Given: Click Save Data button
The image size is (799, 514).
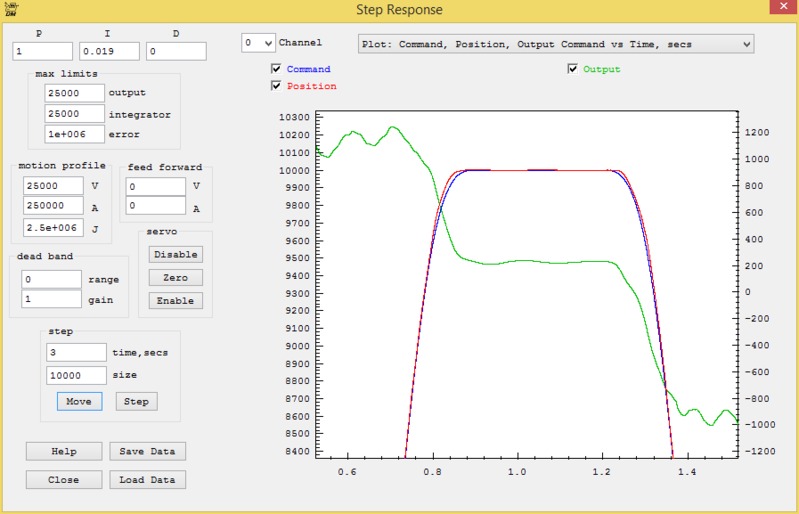Looking at the screenshot, I should (147, 451).
